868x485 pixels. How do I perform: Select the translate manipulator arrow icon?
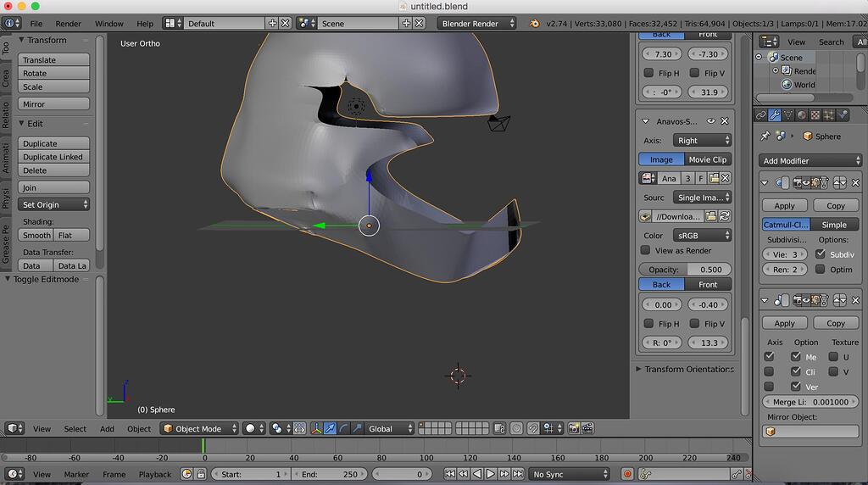[330, 428]
